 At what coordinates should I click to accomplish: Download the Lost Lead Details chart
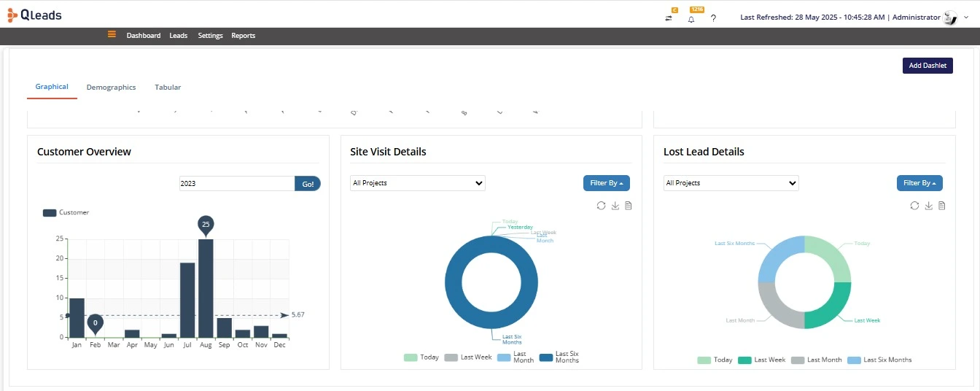929,206
